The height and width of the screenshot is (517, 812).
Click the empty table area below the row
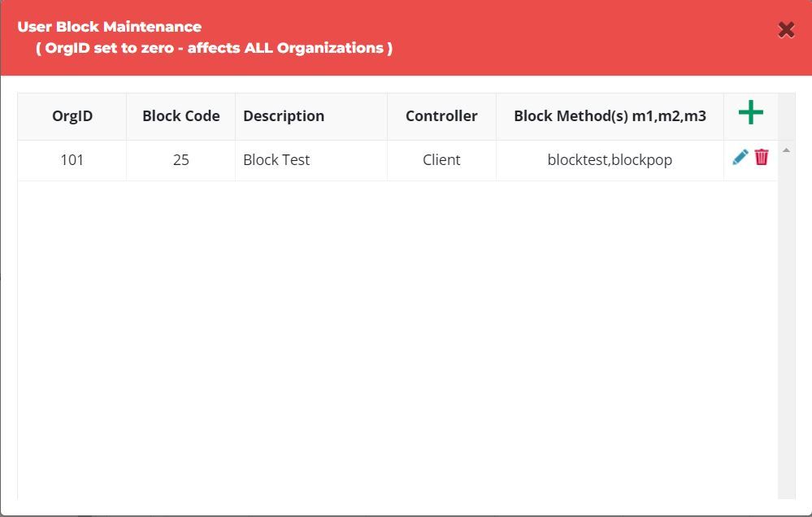pyautogui.click(x=397, y=340)
